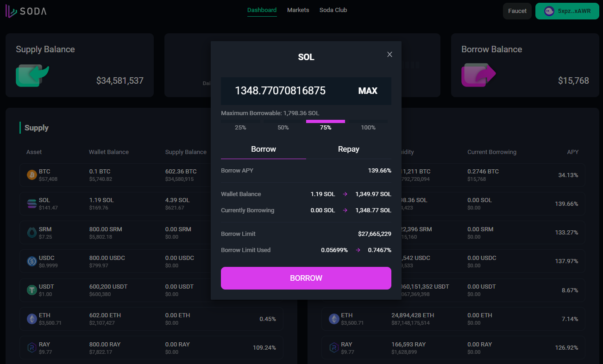
Task: Click the Current Borrowing column header
Action: tap(492, 152)
